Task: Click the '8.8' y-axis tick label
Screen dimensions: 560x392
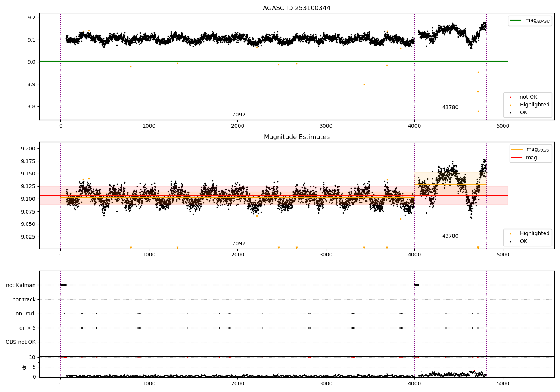Action: 32,107
